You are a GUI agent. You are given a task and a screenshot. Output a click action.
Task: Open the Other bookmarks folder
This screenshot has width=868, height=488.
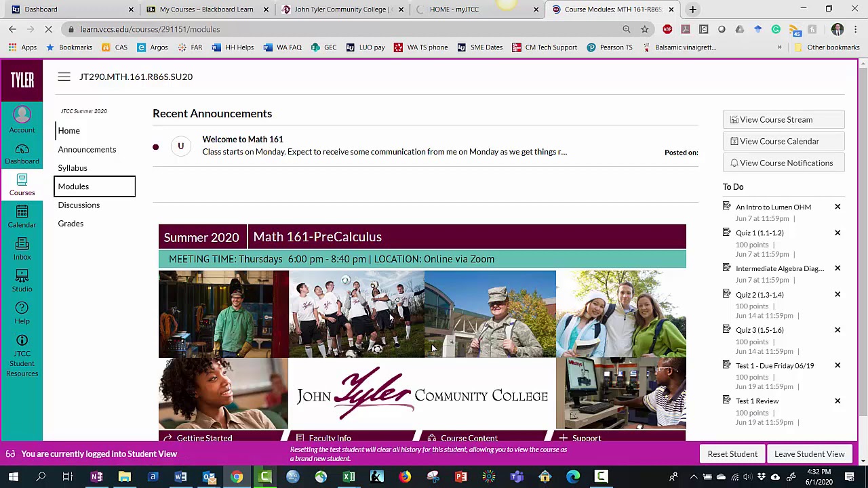pos(827,47)
